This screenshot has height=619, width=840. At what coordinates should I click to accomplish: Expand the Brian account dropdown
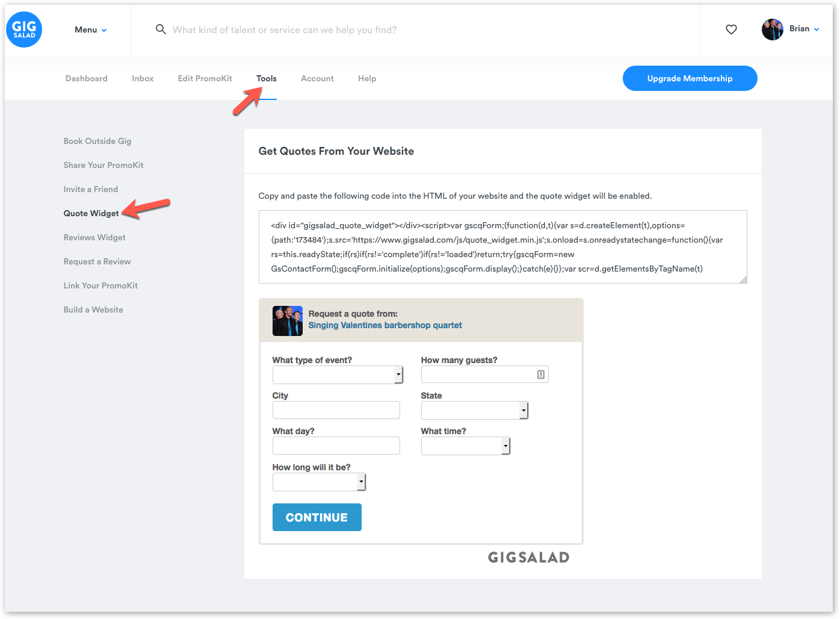pos(804,29)
